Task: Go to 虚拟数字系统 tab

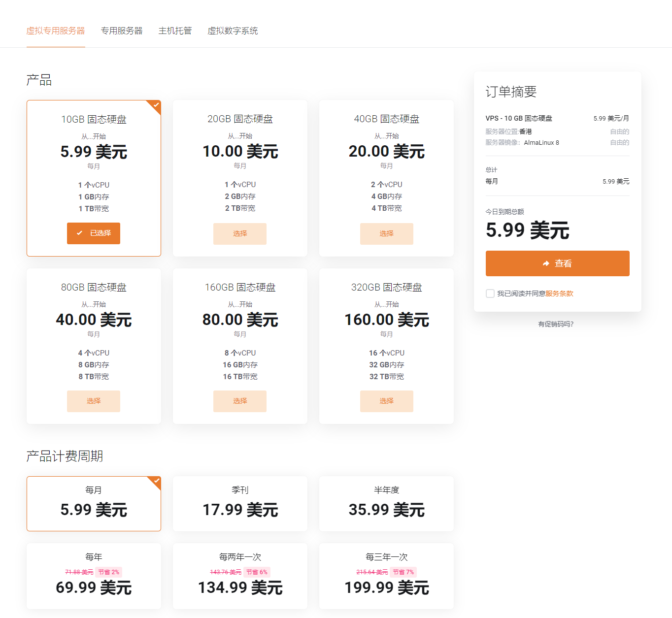Action: [x=233, y=31]
